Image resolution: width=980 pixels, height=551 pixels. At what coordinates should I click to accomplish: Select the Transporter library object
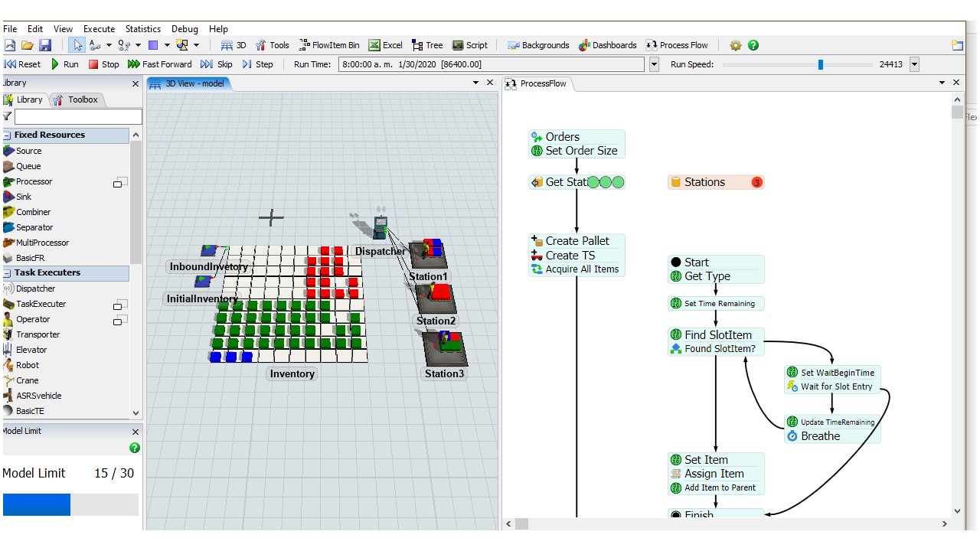tap(38, 334)
